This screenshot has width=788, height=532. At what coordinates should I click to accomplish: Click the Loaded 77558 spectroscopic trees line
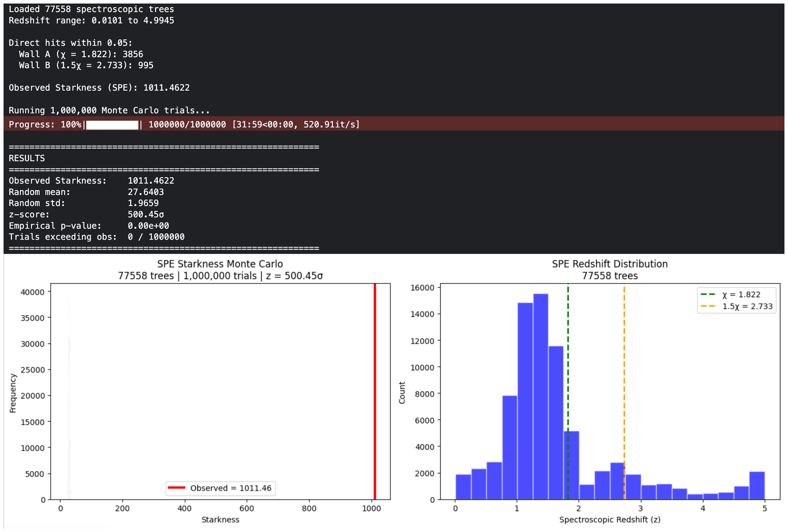click(x=91, y=9)
